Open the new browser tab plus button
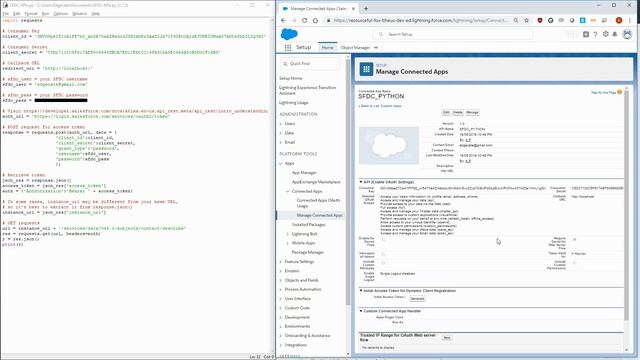Viewport: 640px width, 360px height. click(x=366, y=9)
